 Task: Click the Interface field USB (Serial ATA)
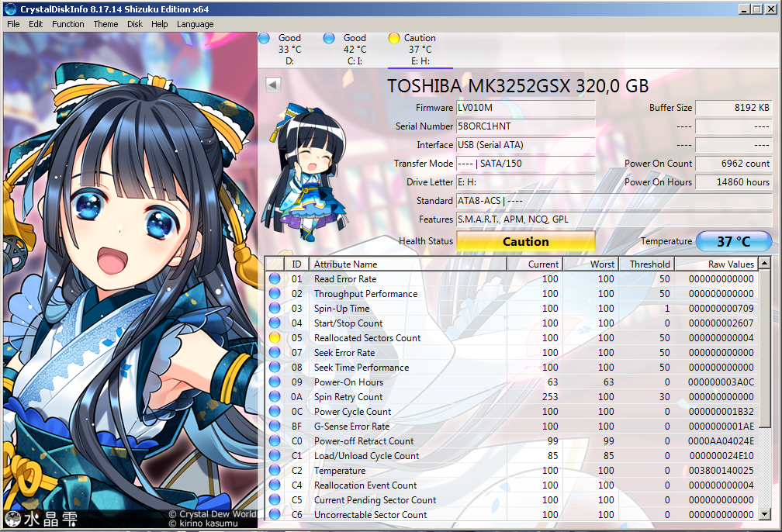(x=526, y=144)
